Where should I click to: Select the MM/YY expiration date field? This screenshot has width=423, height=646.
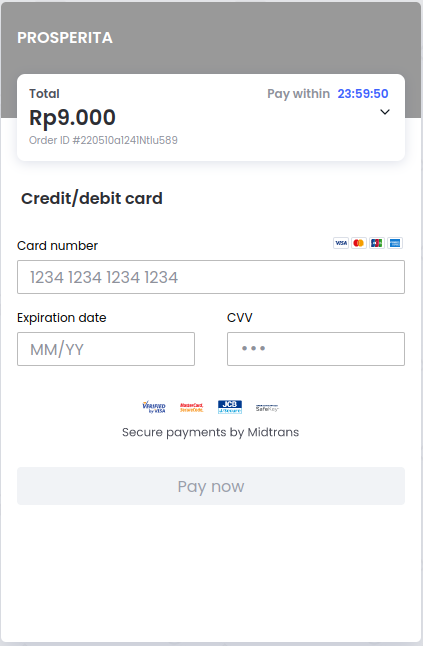(x=106, y=349)
